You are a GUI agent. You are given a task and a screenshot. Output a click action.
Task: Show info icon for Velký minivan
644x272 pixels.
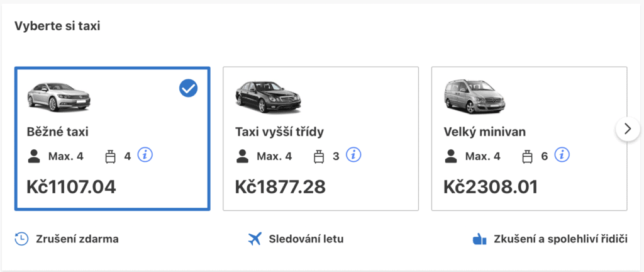(562, 155)
